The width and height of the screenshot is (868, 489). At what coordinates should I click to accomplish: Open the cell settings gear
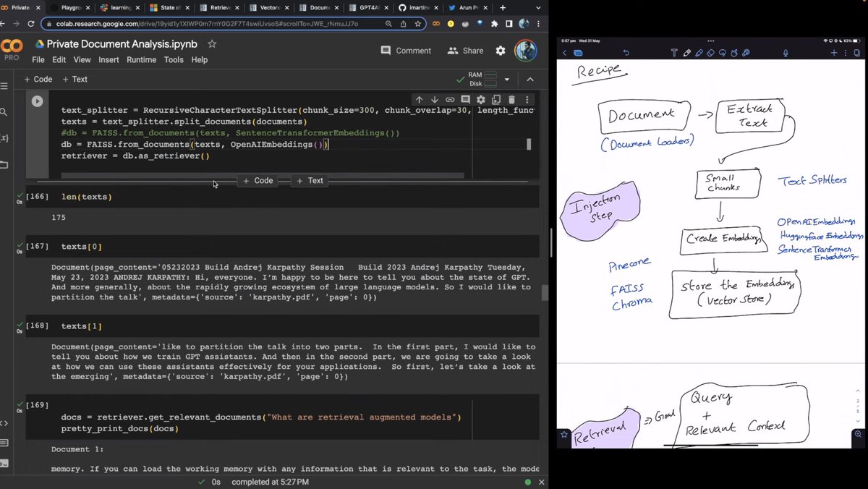[480, 99]
